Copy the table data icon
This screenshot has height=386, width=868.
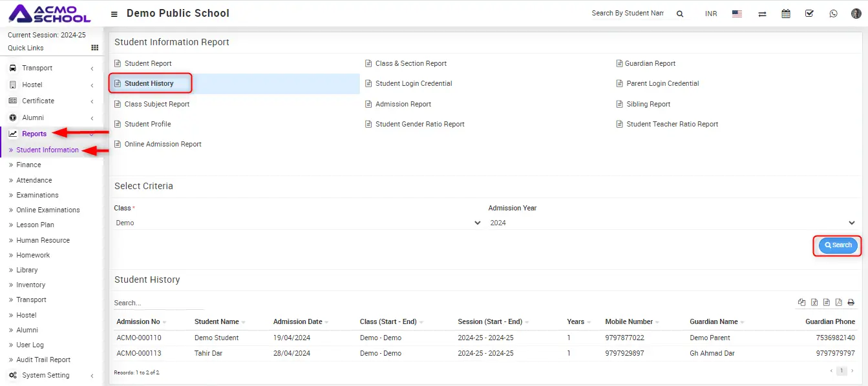pos(802,302)
